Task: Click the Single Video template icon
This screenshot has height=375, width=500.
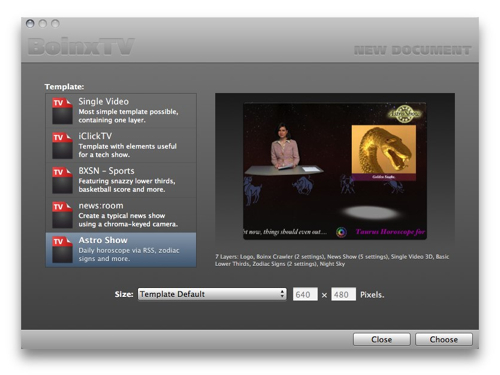Action: coord(62,111)
